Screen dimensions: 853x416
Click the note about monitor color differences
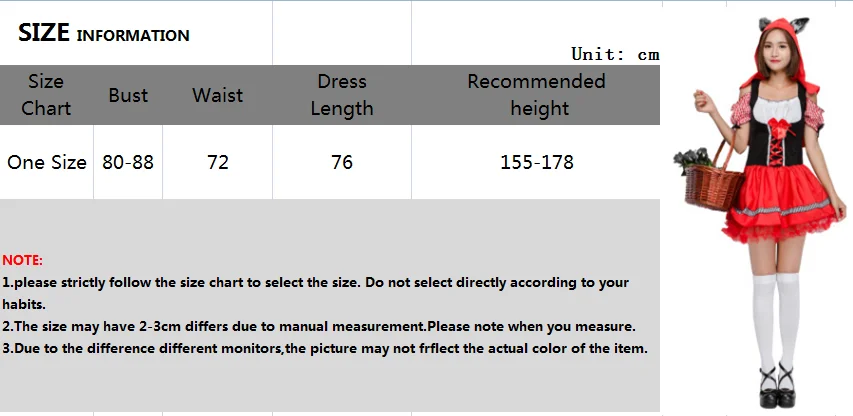325,349
